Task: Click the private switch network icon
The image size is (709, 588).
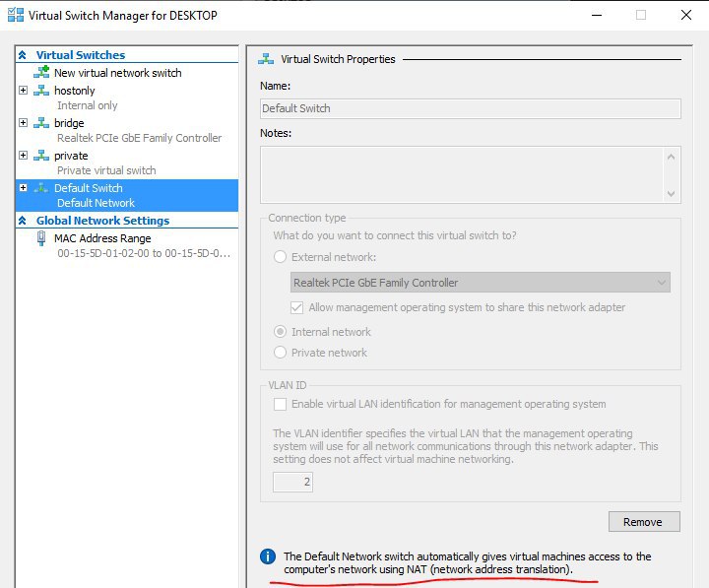Action: click(41, 156)
